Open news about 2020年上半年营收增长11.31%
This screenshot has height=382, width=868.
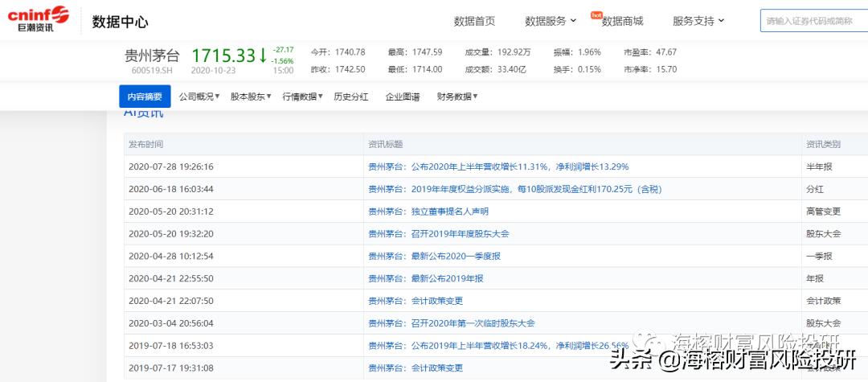tap(498, 166)
